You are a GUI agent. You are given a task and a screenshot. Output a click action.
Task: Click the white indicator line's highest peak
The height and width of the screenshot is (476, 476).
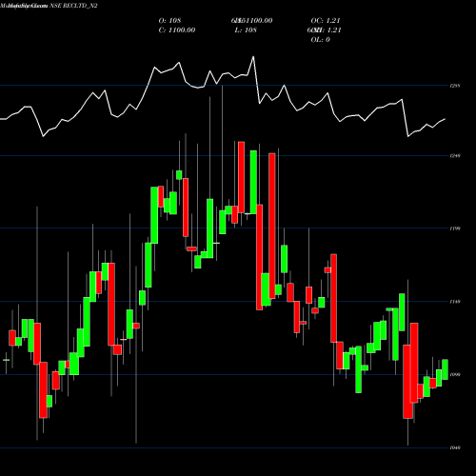coord(253,57)
